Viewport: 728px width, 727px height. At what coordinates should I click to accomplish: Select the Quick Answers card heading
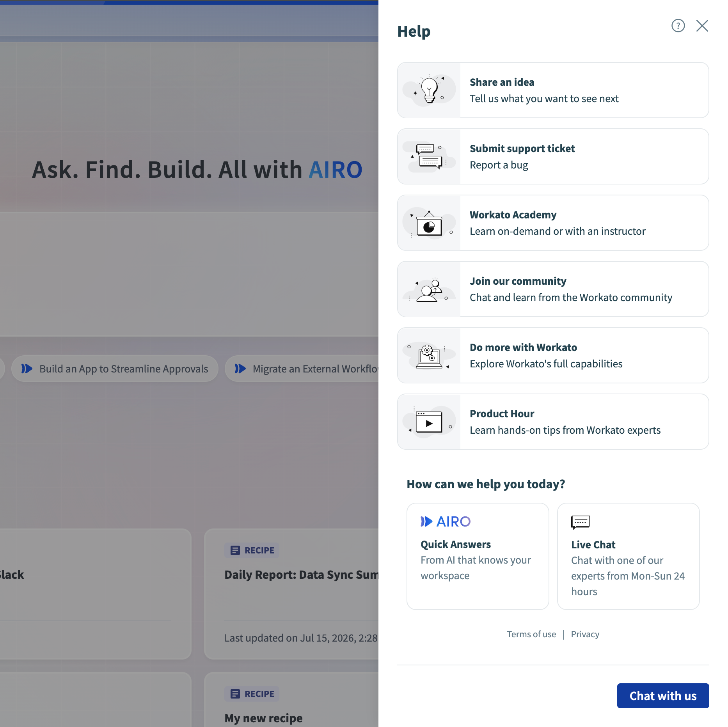[x=455, y=544]
